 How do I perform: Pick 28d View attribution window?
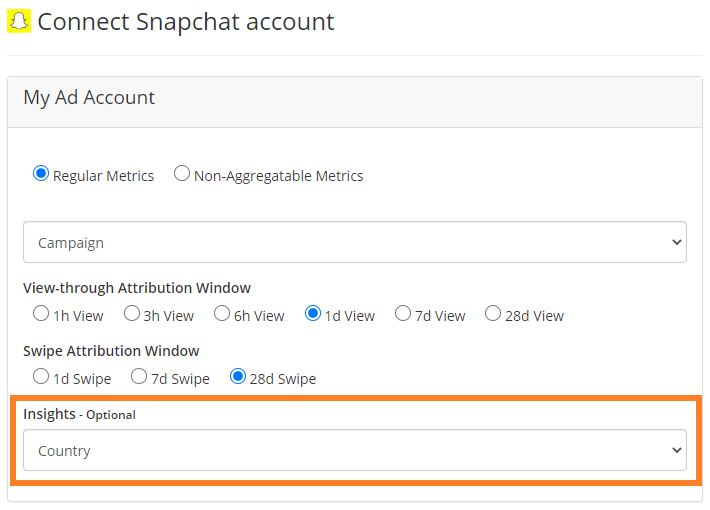[493, 313]
